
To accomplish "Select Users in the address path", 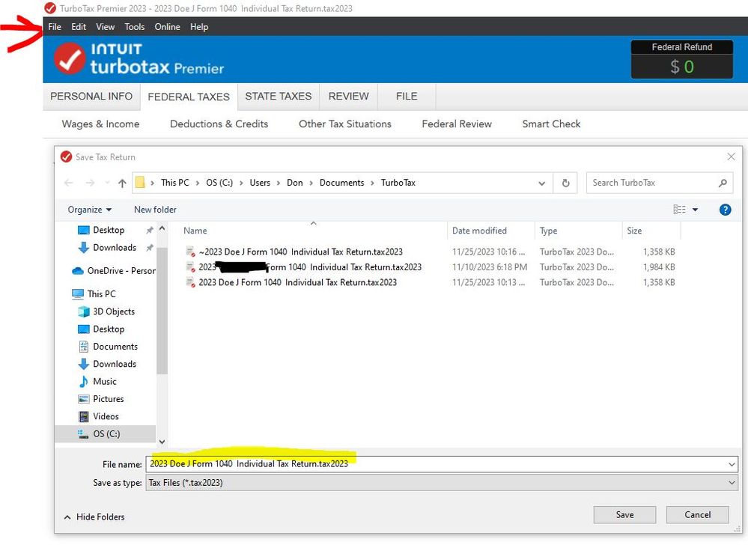I will [260, 183].
